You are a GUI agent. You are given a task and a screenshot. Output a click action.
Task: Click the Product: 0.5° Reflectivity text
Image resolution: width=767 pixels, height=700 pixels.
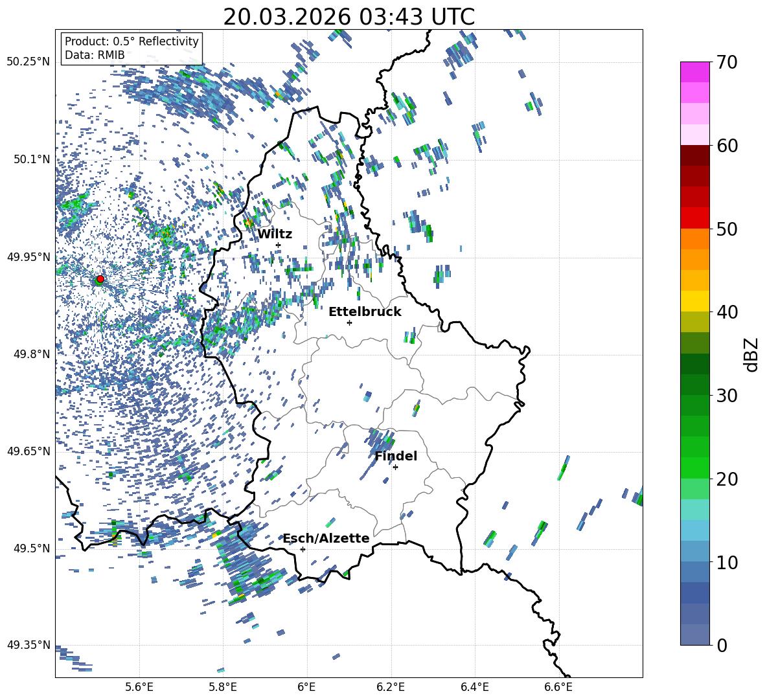[132, 41]
